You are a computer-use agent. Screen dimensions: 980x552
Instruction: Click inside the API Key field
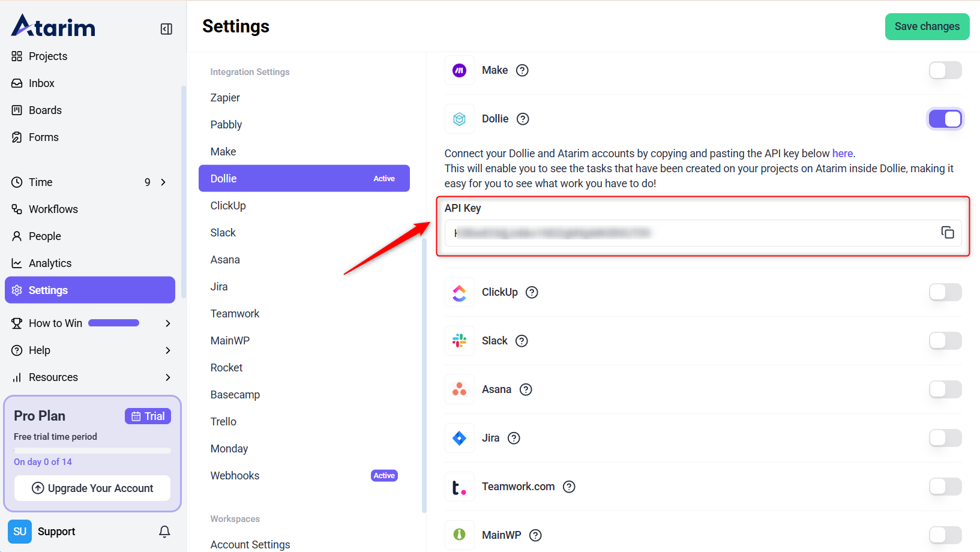(x=690, y=233)
